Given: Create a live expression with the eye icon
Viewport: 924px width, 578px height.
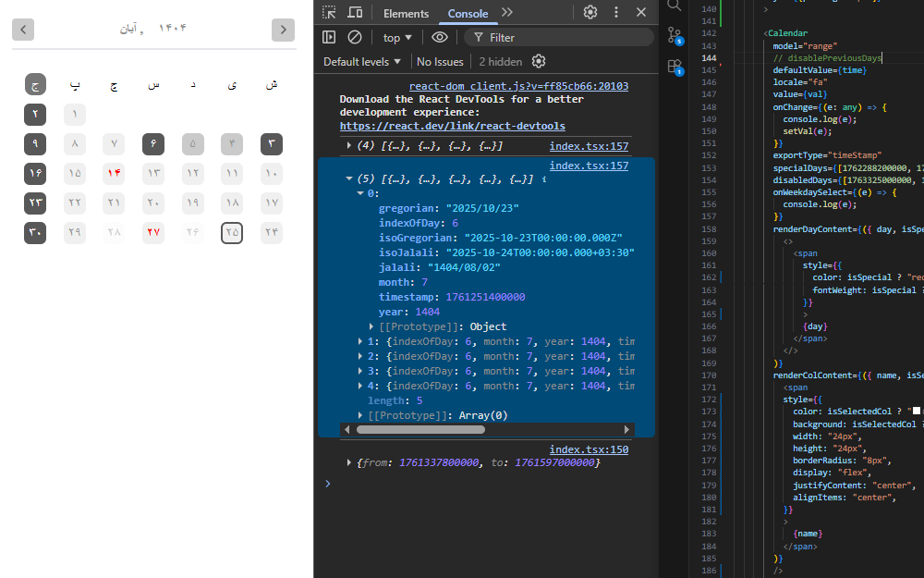Looking at the screenshot, I should coord(440,37).
